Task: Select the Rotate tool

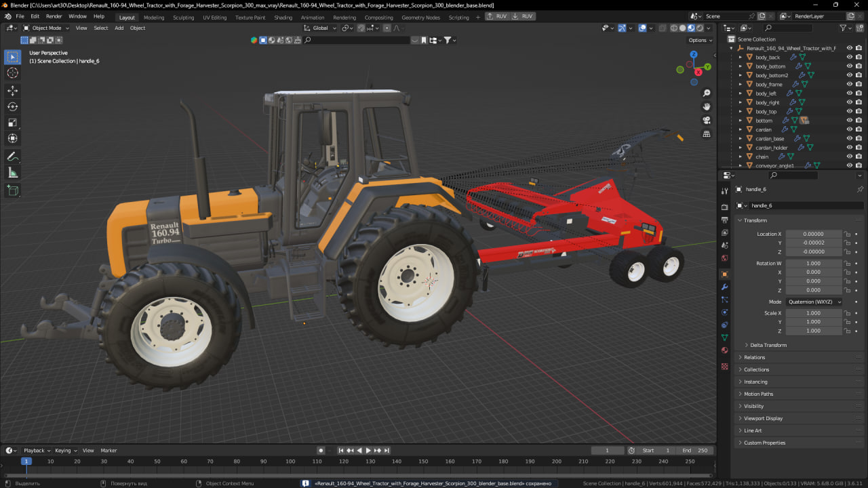Action: (13, 106)
